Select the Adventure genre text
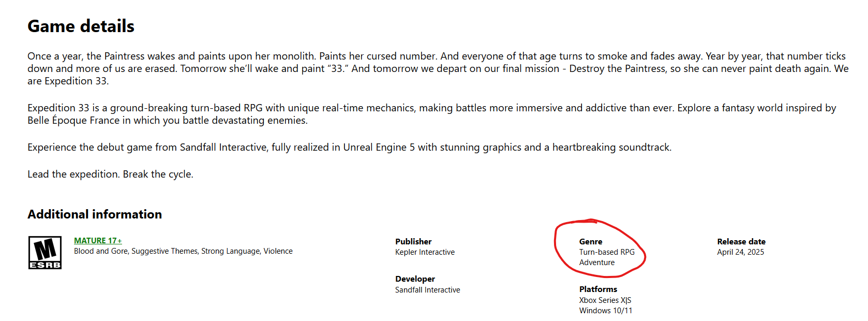The height and width of the screenshot is (321, 868). click(x=597, y=262)
